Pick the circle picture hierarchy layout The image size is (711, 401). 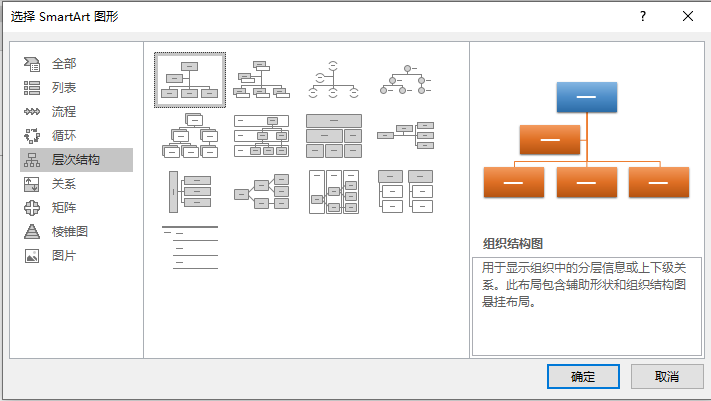point(406,80)
